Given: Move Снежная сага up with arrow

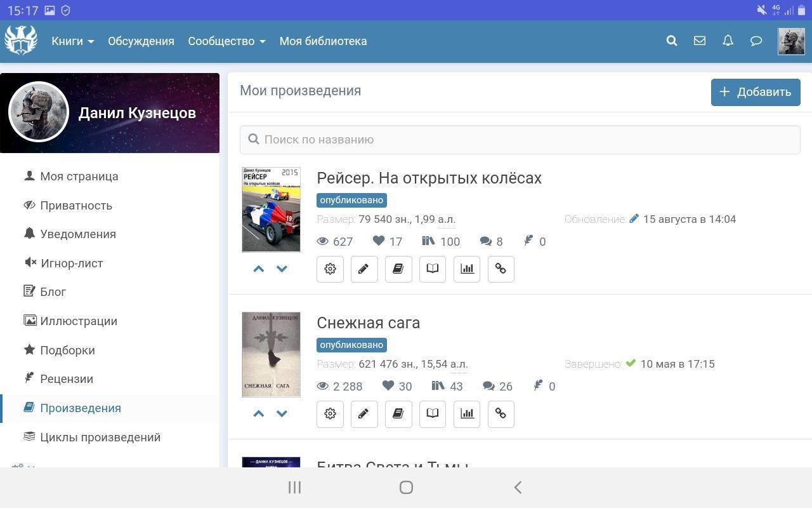Looking at the screenshot, I should point(258,414).
